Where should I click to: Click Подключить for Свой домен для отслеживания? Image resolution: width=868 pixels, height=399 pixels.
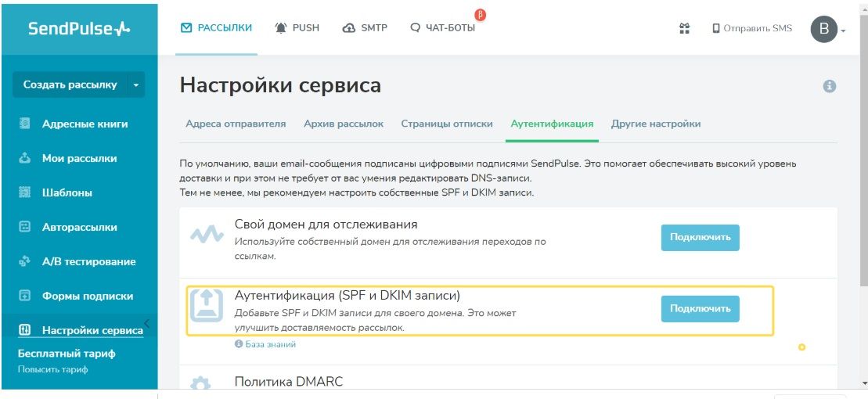point(701,237)
